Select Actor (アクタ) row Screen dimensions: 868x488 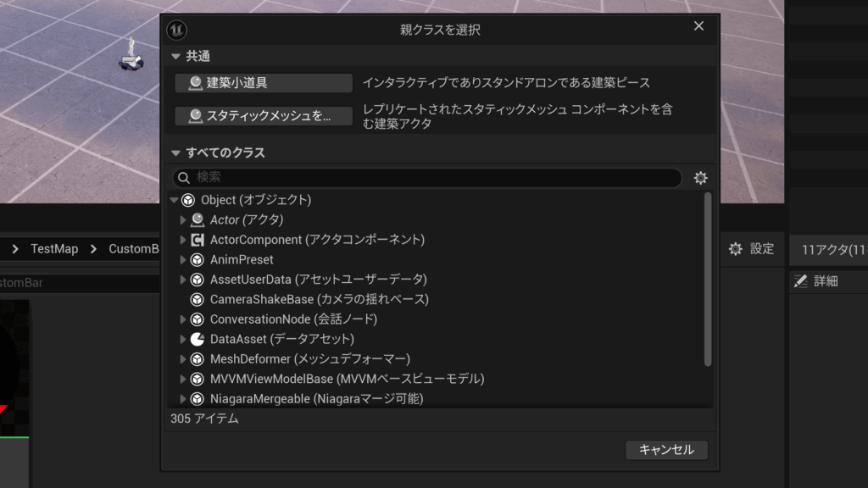(436, 219)
